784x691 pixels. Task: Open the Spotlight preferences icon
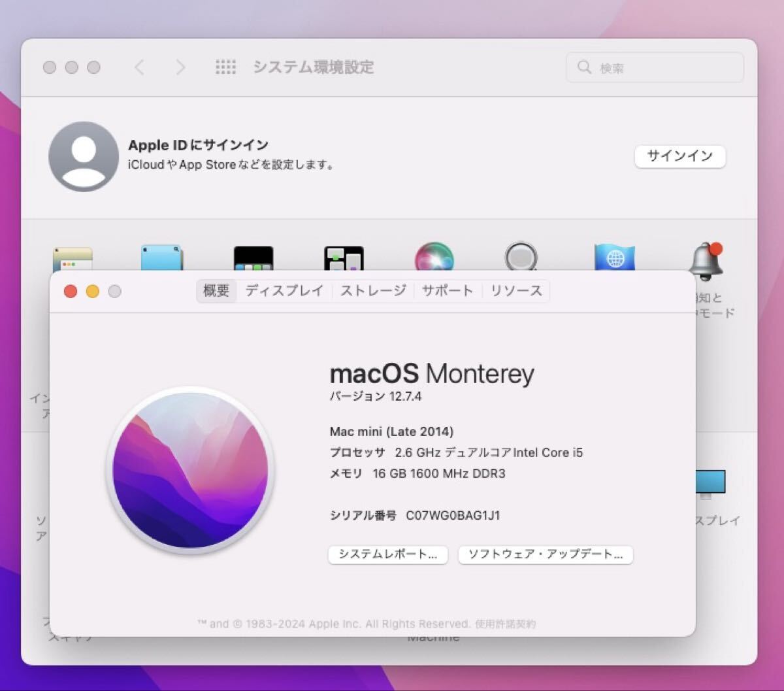click(521, 257)
